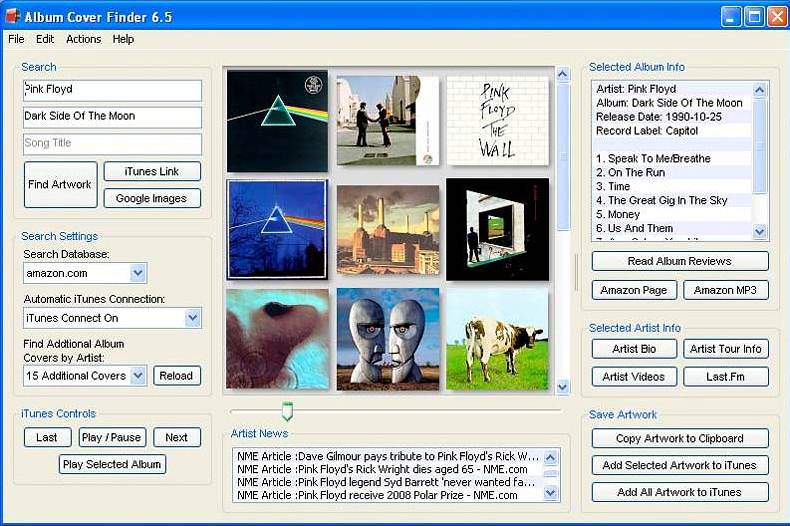Open the Help menu
790x526 pixels.
tap(123, 39)
